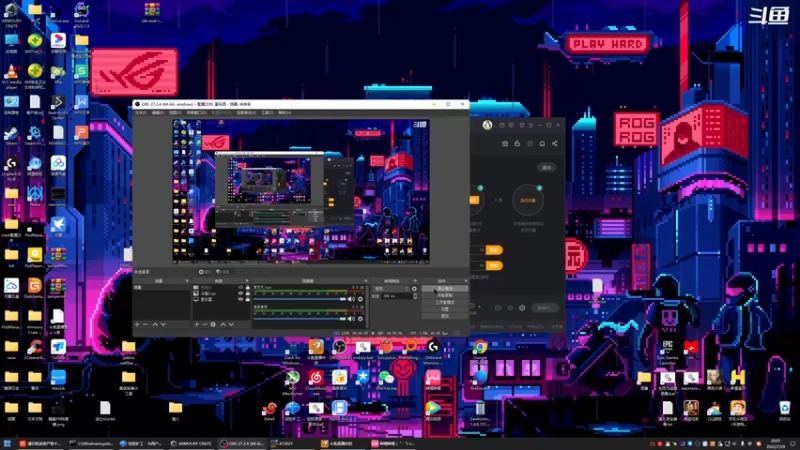Screen dimensions: 800x450
Task: Click the transition duration 300 ms field
Action: [396, 296]
